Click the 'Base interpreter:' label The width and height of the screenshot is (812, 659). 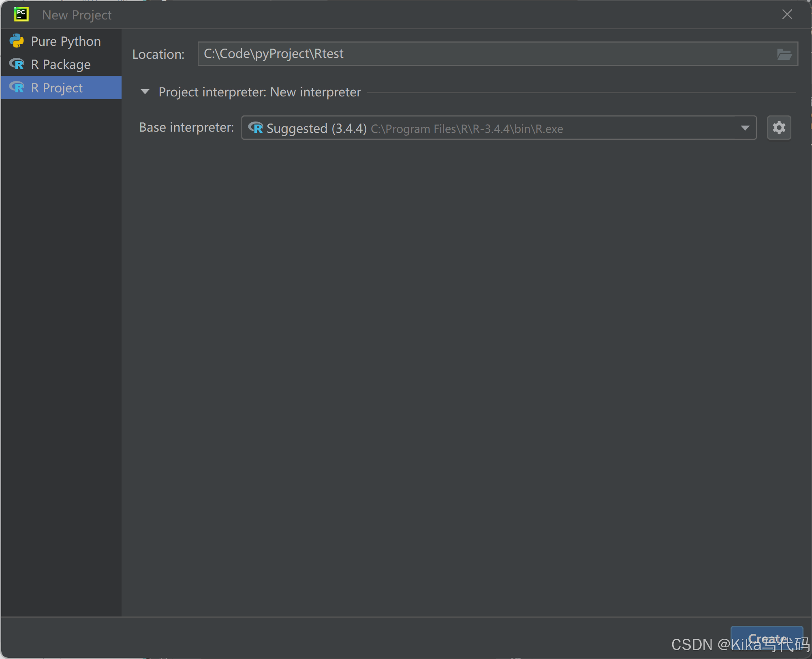pyautogui.click(x=186, y=128)
